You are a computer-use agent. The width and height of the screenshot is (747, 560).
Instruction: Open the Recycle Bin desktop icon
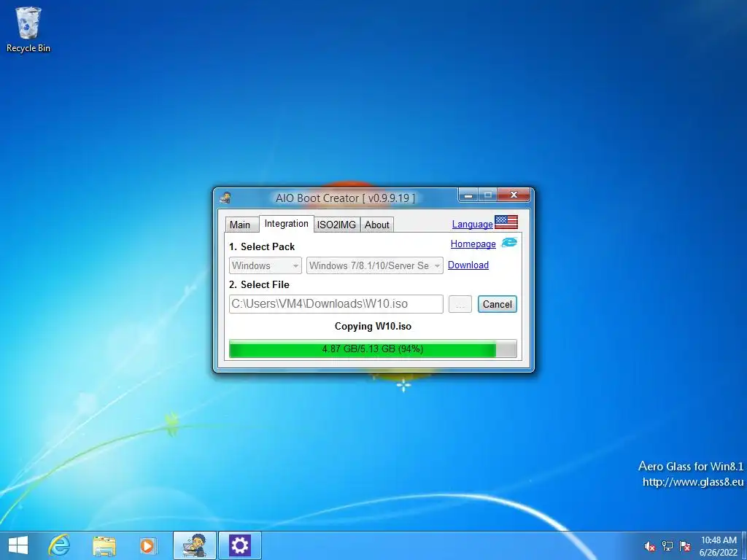[28, 29]
